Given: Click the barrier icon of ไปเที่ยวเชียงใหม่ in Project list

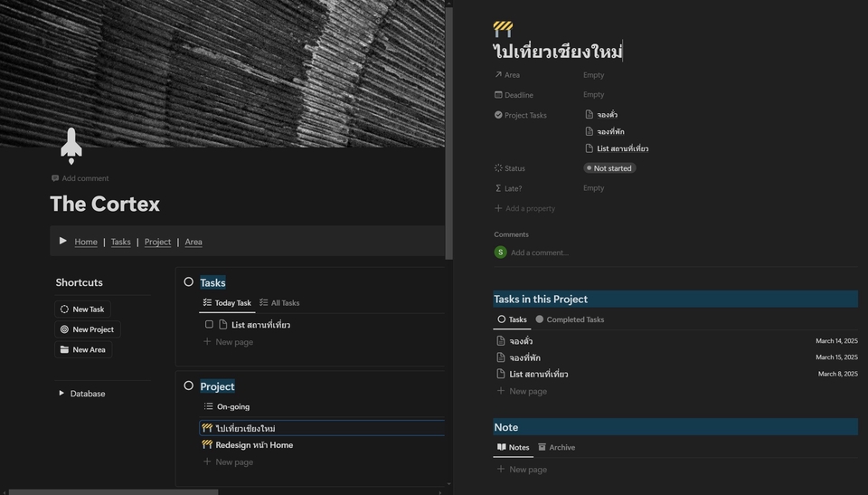Looking at the screenshot, I should [x=207, y=428].
